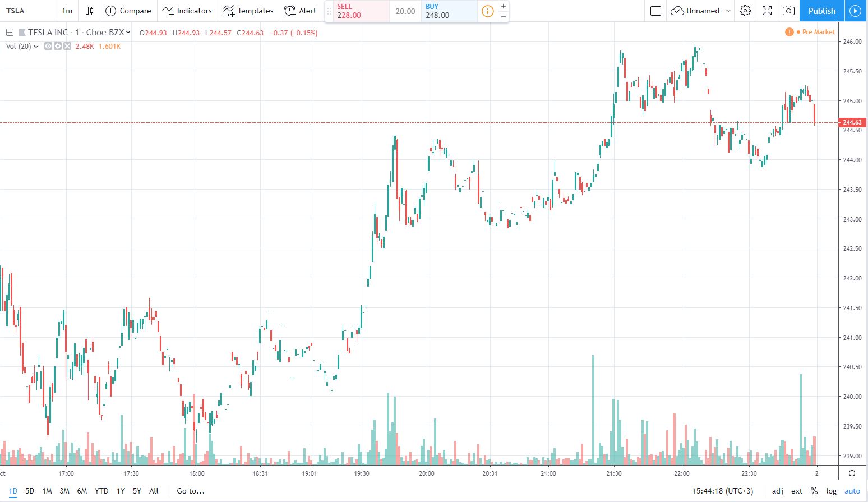Open Go to... date dialog

(191, 491)
